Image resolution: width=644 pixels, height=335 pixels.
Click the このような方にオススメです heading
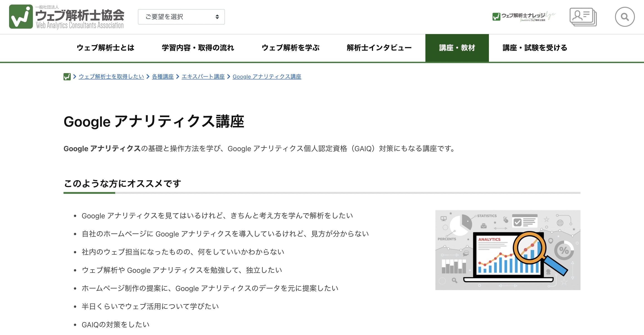(x=122, y=183)
